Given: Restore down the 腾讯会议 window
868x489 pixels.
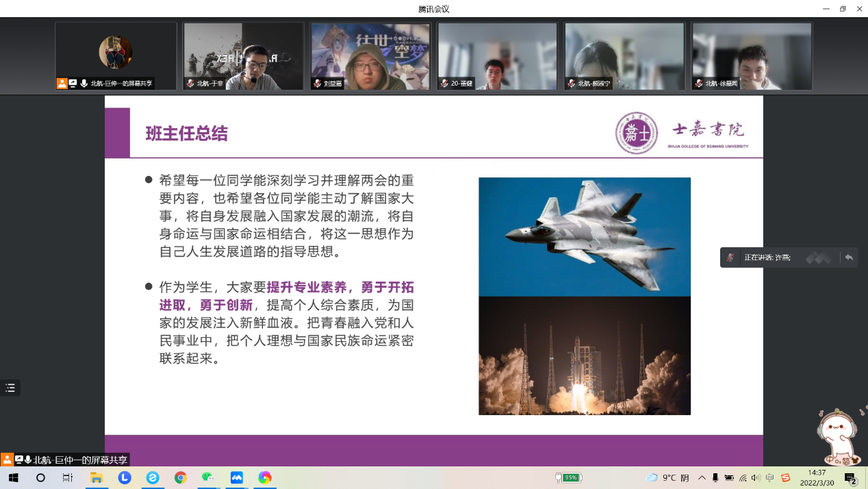Looking at the screenshot, I should pyautogui.click(x=843, y=8).
